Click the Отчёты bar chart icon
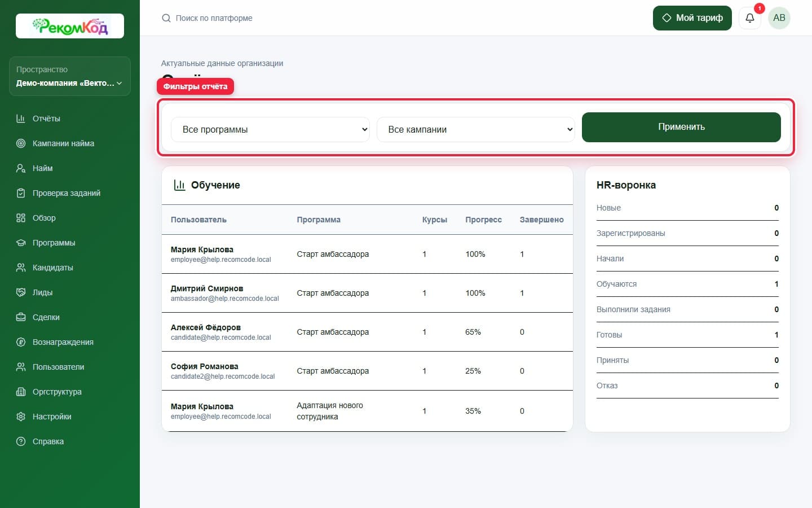This screenshot has width=812, height=508. click(x=21, y=119)
